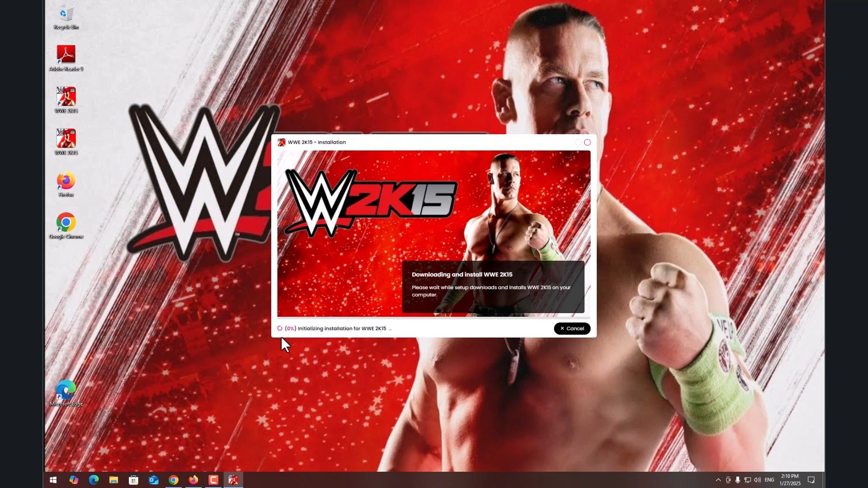Open the Windows Start menu
This screenshot has width=868, height=488.
coord(53,480)
